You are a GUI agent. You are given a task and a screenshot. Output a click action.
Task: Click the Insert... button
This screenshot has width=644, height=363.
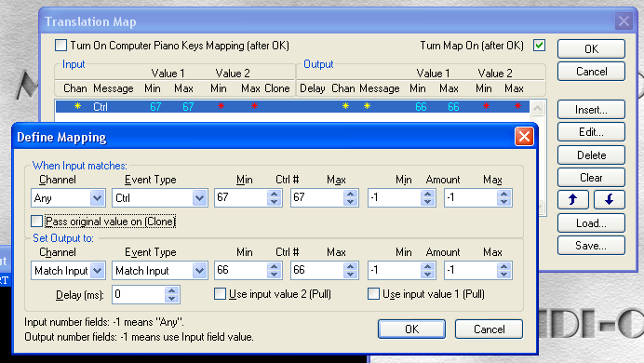(x=592, y=110)
